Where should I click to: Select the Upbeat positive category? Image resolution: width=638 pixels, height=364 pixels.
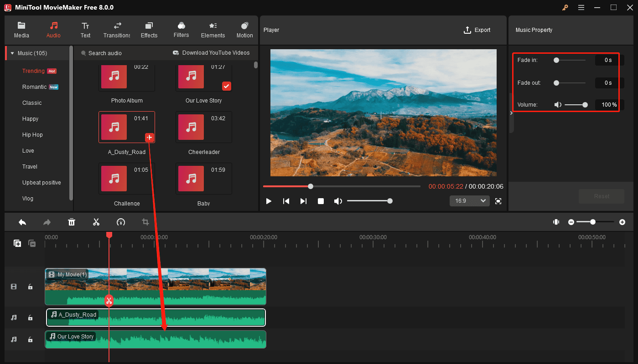[41, 183]
